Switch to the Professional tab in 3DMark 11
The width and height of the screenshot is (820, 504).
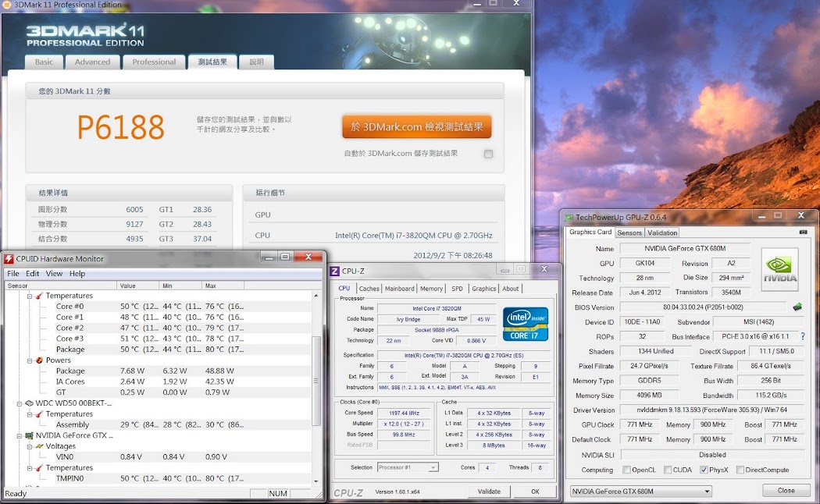[x=154, y=62]
